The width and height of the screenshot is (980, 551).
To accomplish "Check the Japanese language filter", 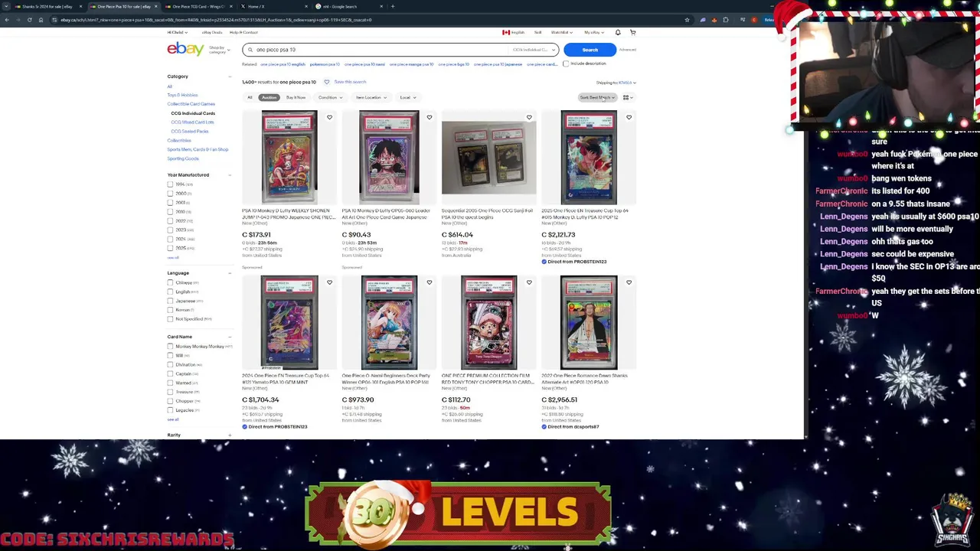I will point(170,301).
